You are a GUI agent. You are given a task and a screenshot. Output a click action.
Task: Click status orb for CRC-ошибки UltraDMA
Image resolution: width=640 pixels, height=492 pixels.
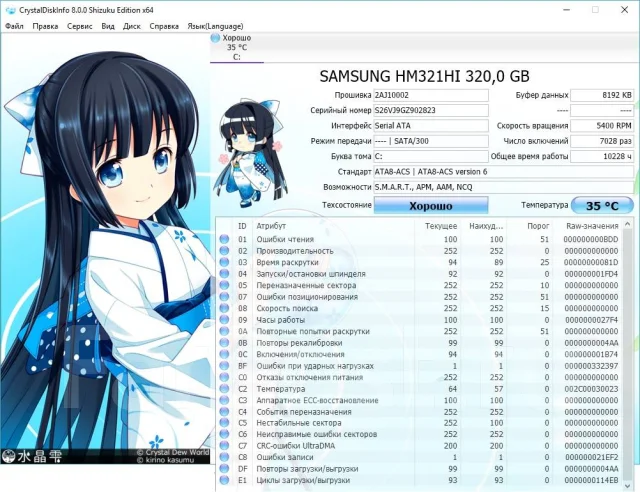(224, 445)
